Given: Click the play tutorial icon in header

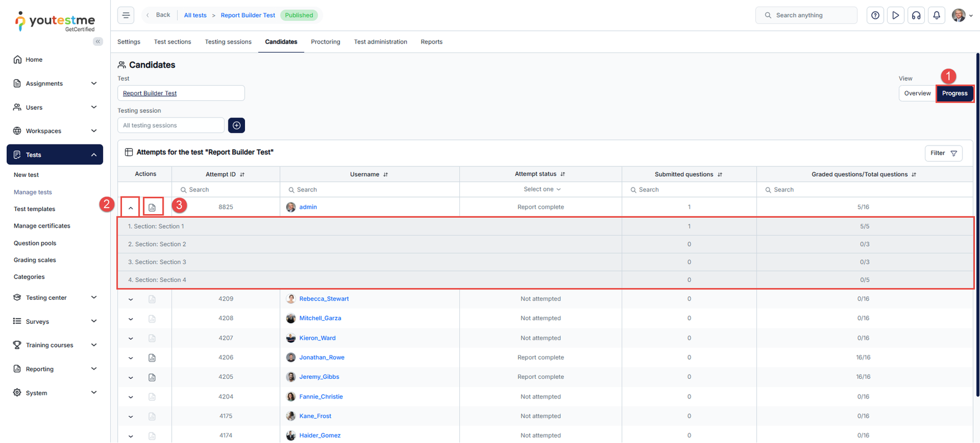Looking at the screenshot, I should pos(895,15).
